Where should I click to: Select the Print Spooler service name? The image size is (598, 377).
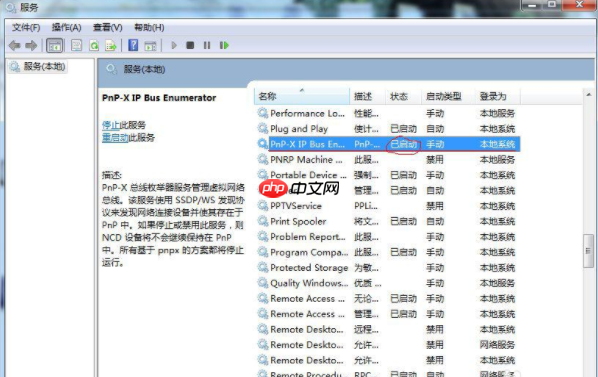298,221
